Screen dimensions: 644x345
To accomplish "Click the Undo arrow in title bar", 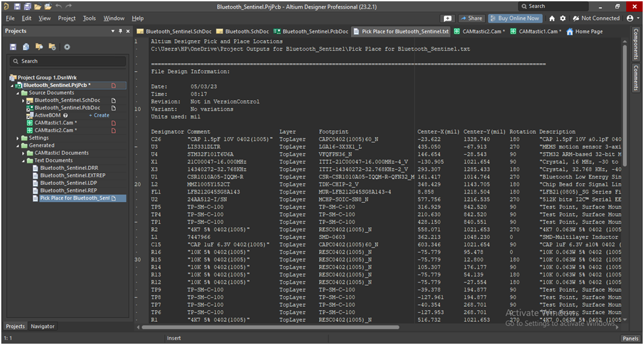I will point(59,6).
